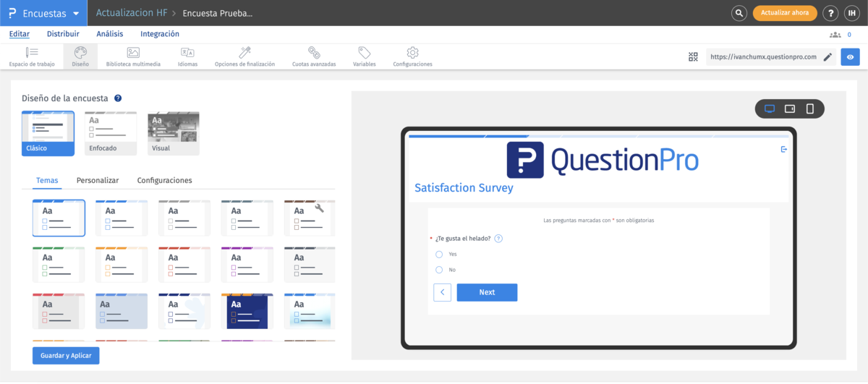Open the search magnifier in the header
The height and width of the screenshot is (384, 868).
click(x=739, y=13)
